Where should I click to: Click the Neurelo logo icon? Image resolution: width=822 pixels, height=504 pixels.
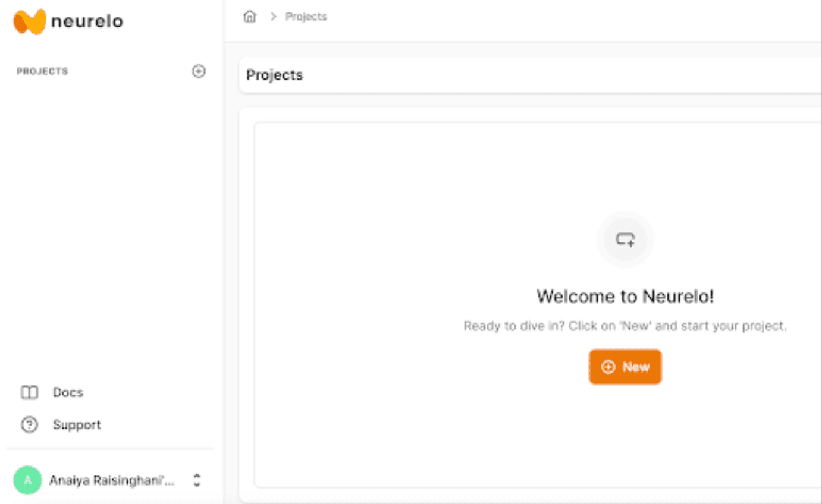pos(29,21)
